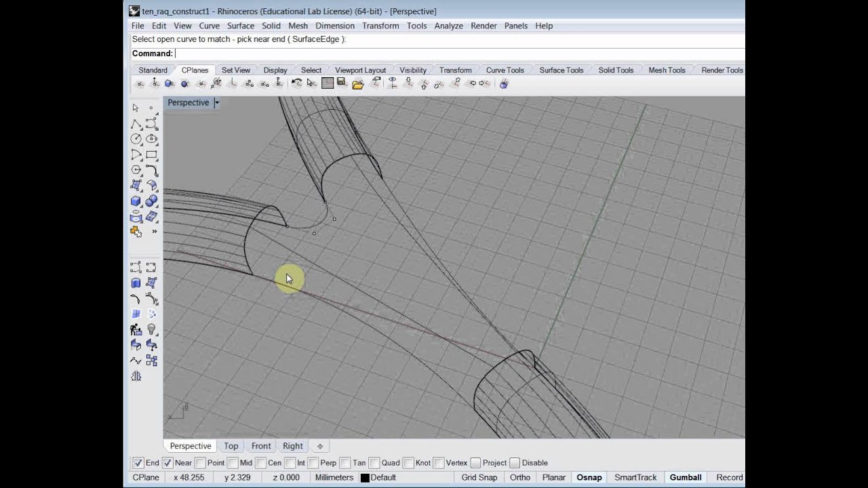Enable the Project osnap checkbox
The image size is (868, 488).
475,463
